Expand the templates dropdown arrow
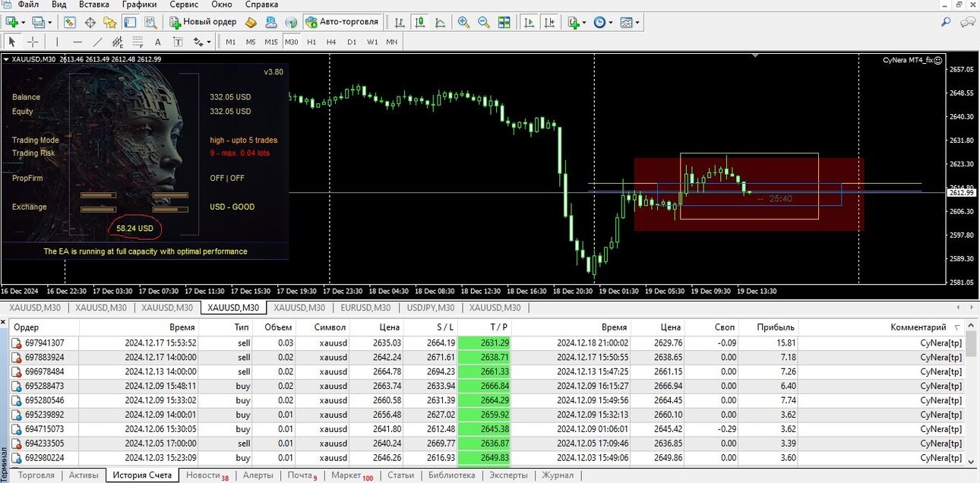The width and height of the screenshot is (980, 483). (637, 22)
